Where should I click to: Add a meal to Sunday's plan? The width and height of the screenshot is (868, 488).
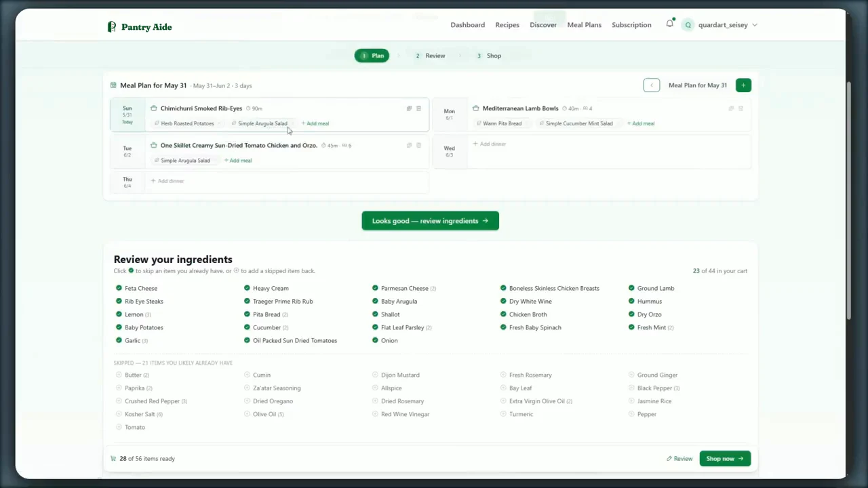point(315,123)
